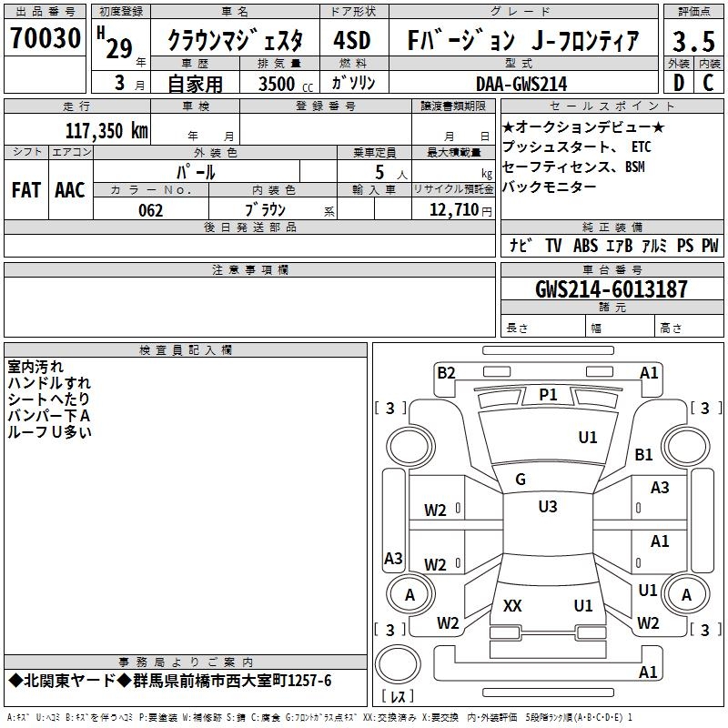Viewport: 728px width, 728px height.
Task: Click the fuel type ガソリン
Action: coord(353,83)
